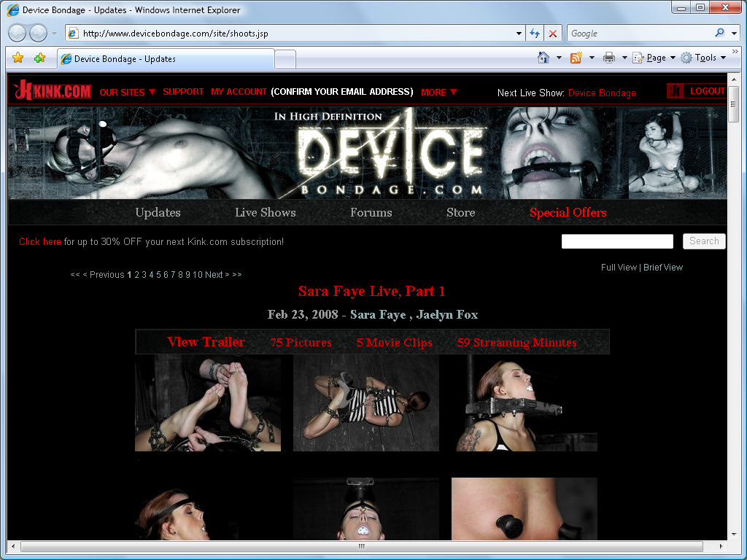Open the Favorites Center star icon
The width and height of the screenshot is (747, 560).
[18, 58]
